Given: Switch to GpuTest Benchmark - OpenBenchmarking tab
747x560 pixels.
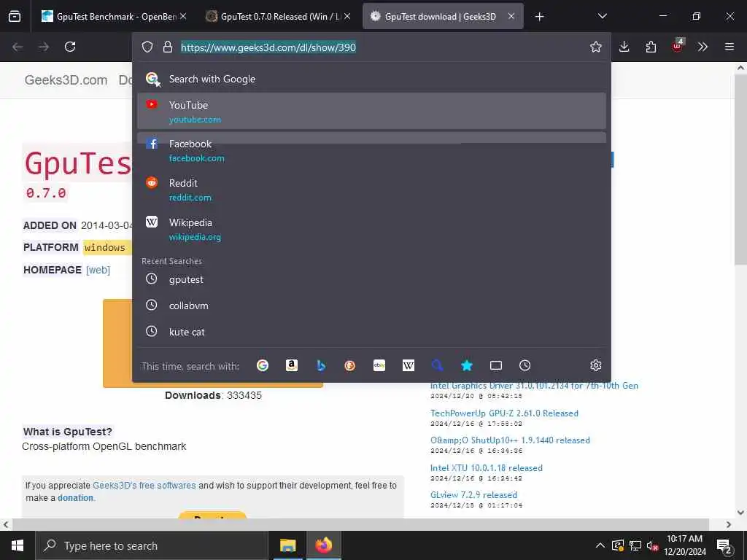Looking at the screenshot, I should 115,17.
